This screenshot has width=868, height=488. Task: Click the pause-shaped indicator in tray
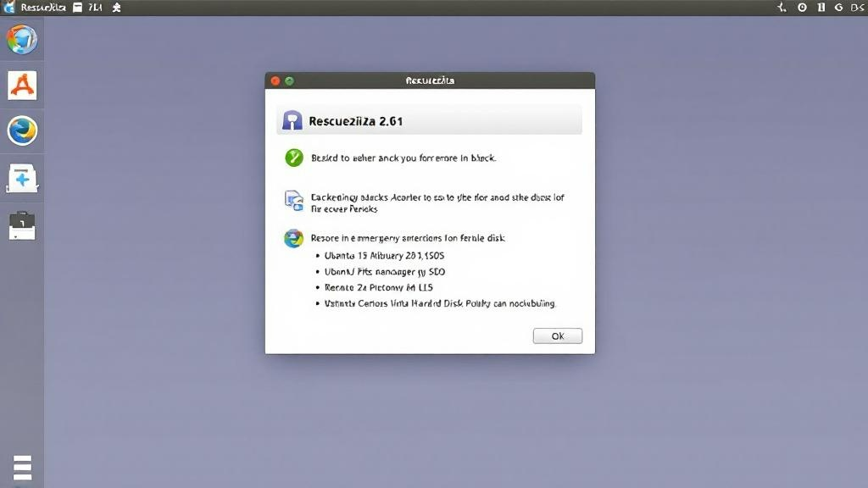(821, 7)
